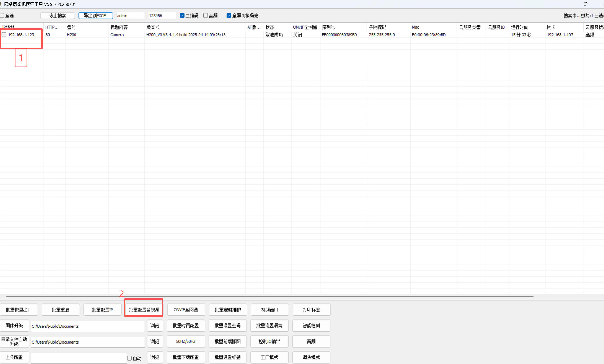604x364 pixels.
Task: Click 批量重启 button
Action: 61,310
